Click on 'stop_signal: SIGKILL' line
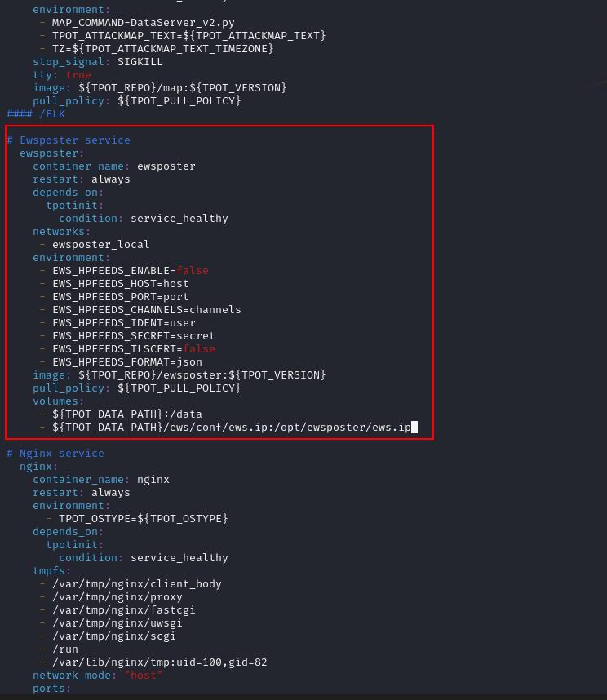This screenshot has width=607, height=700. (98, 62)
